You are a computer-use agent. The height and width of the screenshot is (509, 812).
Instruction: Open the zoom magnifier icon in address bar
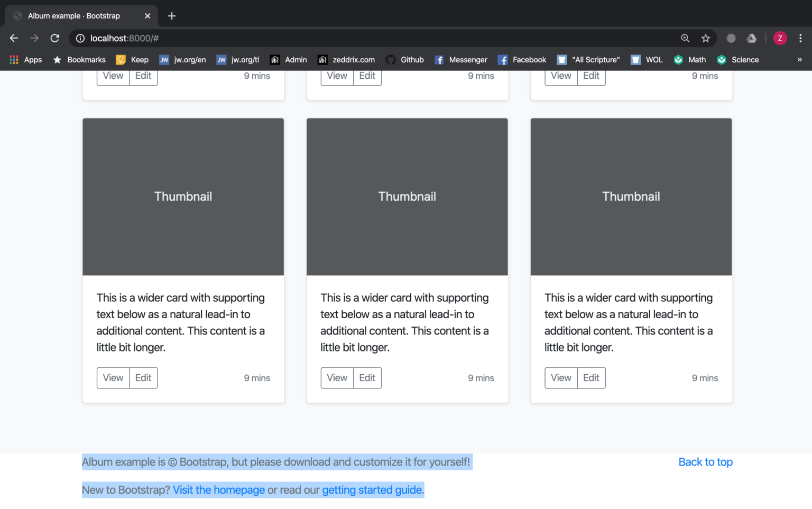point(685,38)
